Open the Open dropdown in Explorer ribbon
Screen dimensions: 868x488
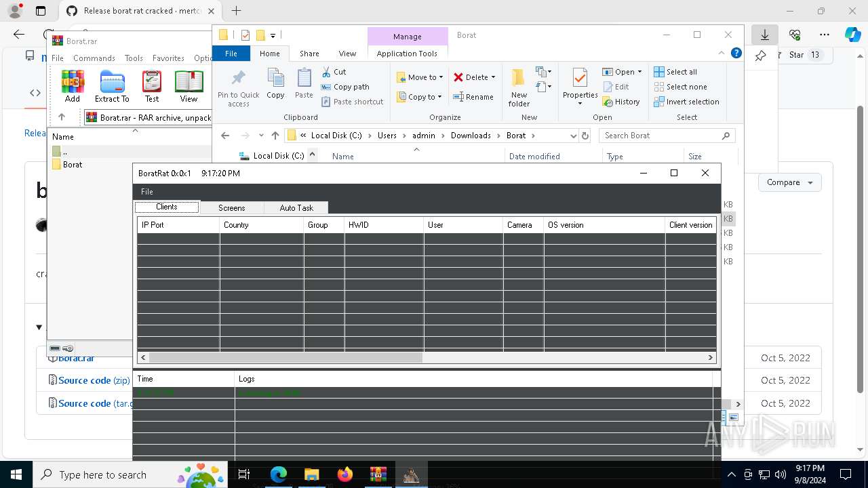coord(622,72)
